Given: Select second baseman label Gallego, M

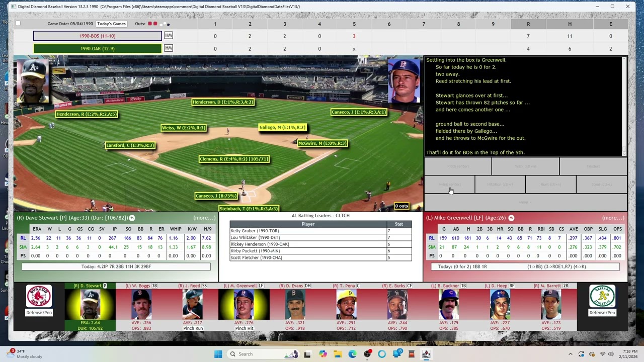Looking at the screenshot, I should click(x=282, y=127).
